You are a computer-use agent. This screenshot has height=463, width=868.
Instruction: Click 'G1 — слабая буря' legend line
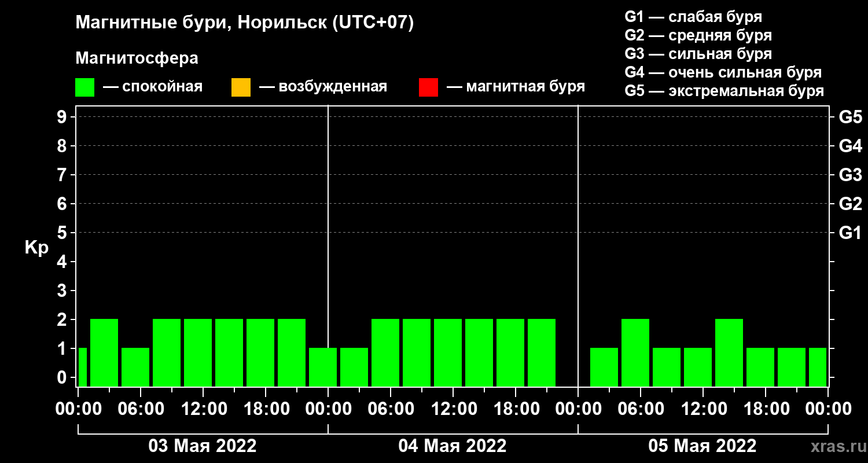click(693, 17)
